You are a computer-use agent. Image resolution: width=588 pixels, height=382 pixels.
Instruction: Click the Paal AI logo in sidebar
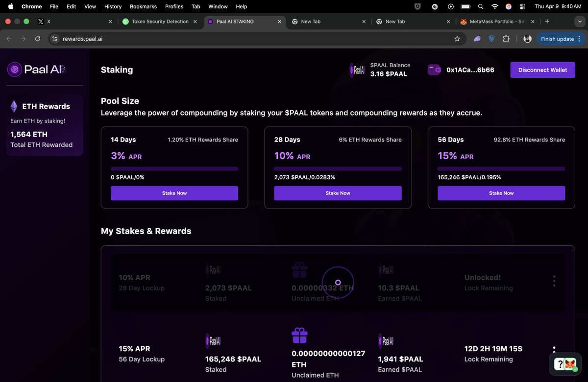click(37, 70)
